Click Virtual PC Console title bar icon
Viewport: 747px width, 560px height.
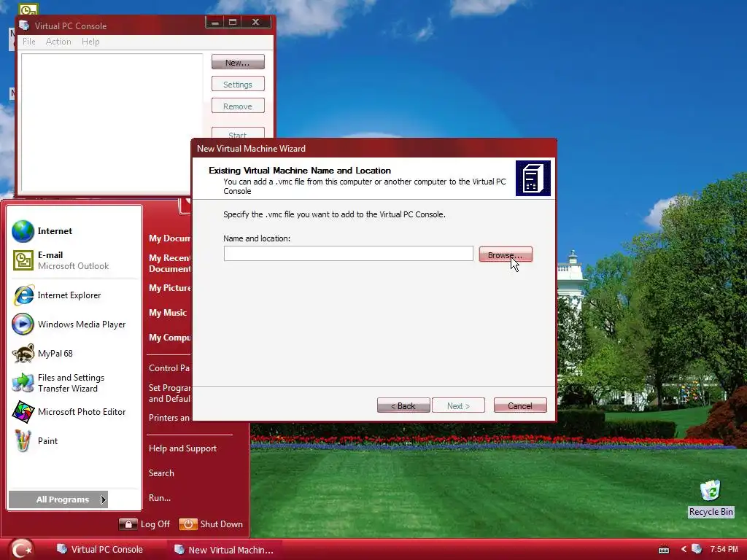(24, 26)
